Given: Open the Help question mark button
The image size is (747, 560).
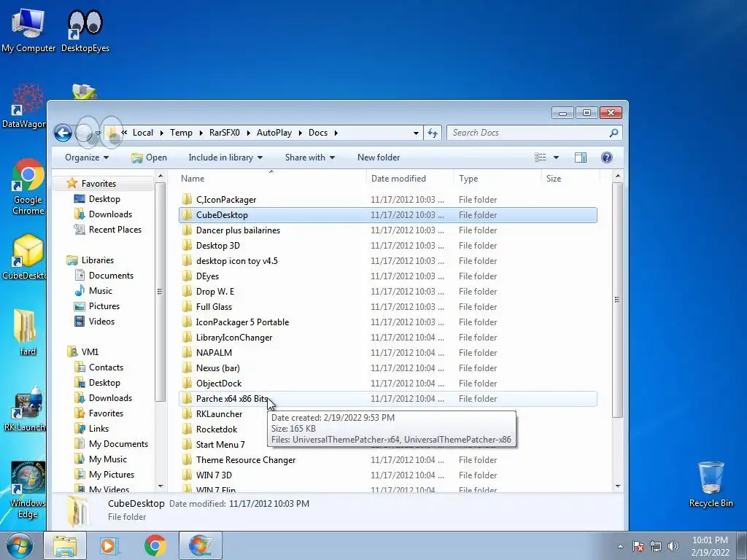Looking at the screenshot, I should (606, 157).
